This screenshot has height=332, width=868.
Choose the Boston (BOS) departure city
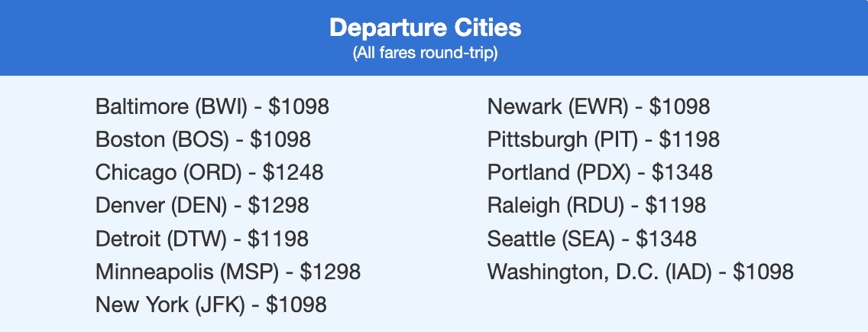202,139
